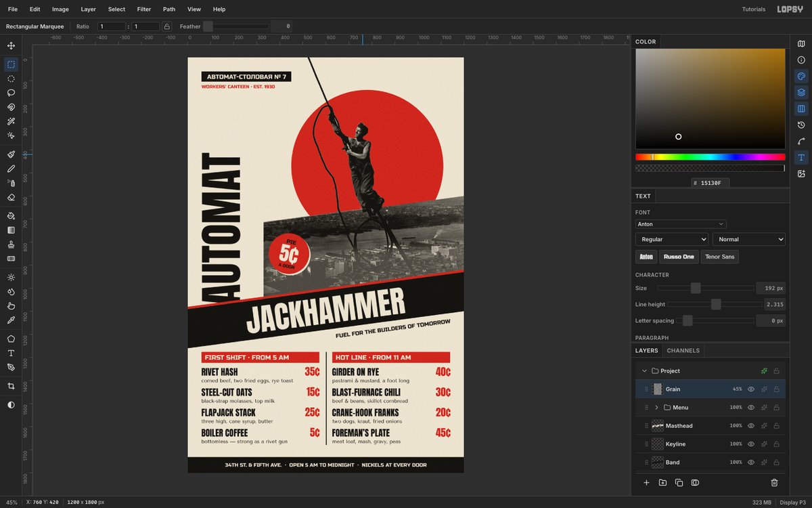Select the Pencil tool
The width and height of the screenshot is (812, 508).
point(11,169)
